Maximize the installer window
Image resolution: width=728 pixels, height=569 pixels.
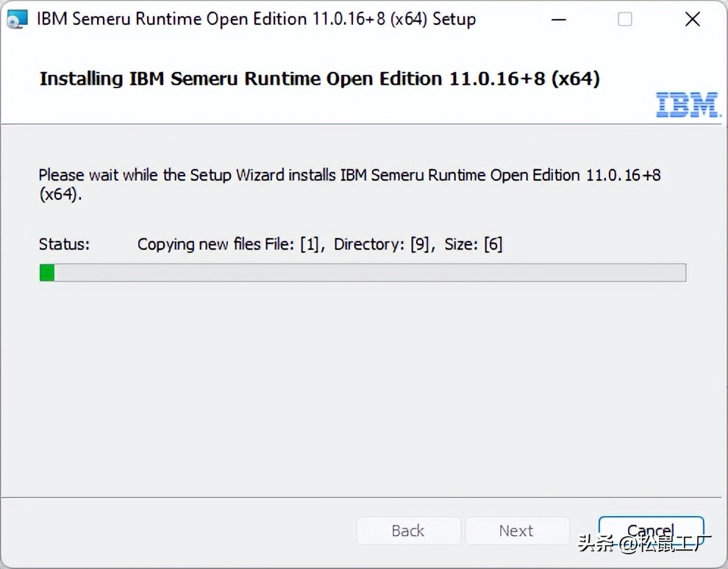point(625,18)
